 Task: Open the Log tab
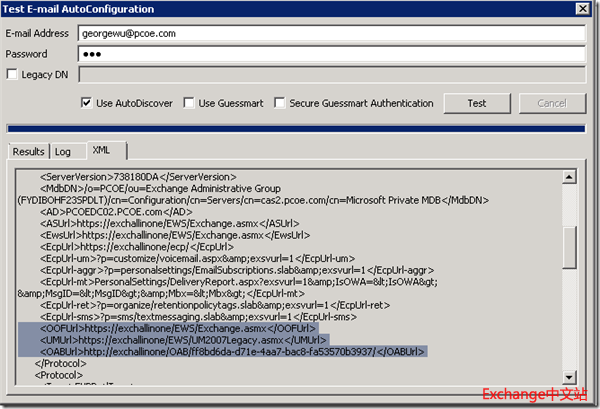(x=63, y=151)
